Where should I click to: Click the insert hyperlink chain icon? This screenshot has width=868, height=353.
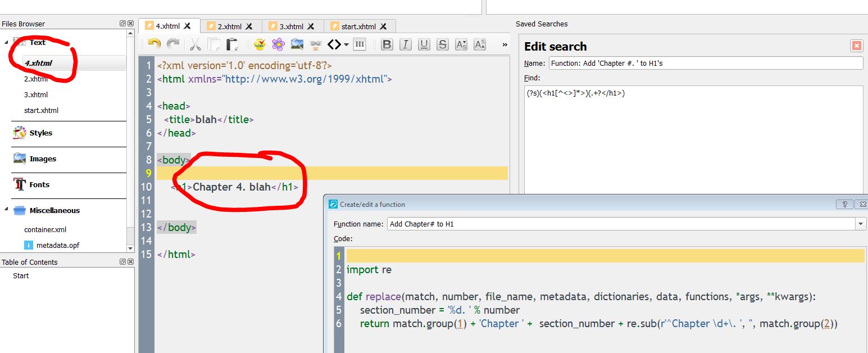tap(316, 44)
